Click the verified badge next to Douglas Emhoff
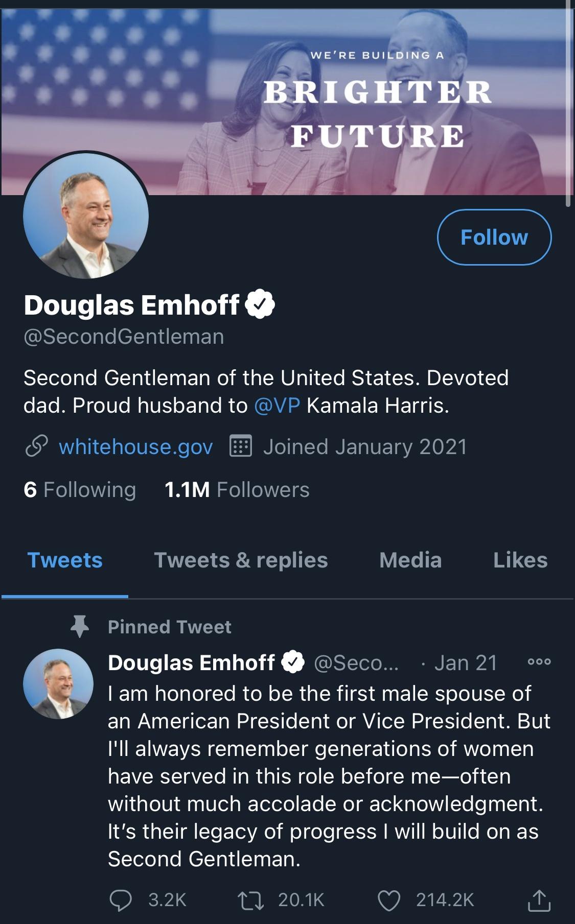The width and height of the screenshot is (575, 924). (261, 303)
